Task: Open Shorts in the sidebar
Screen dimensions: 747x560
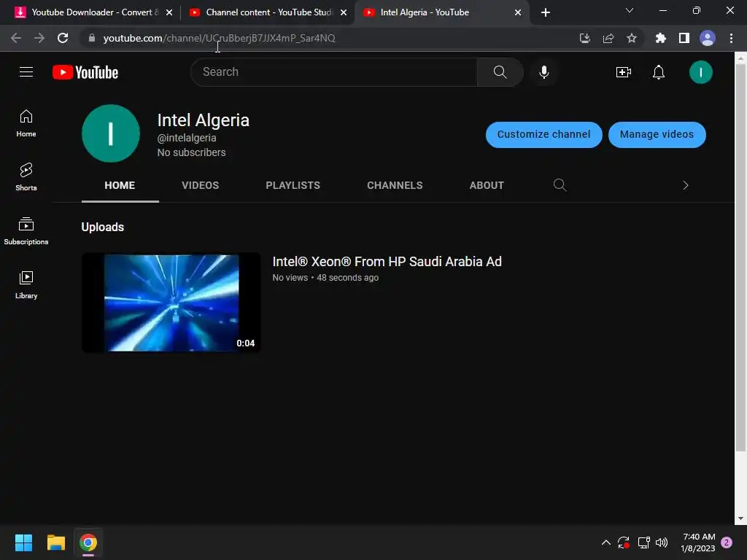Action: (x=26, y=176)
